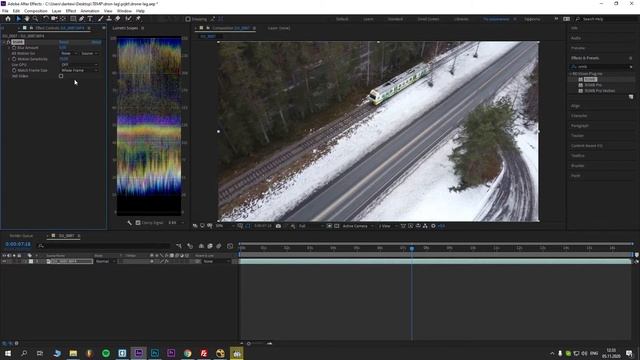
Task: Open the Active Camera dropdown
Action: point(358,226)
